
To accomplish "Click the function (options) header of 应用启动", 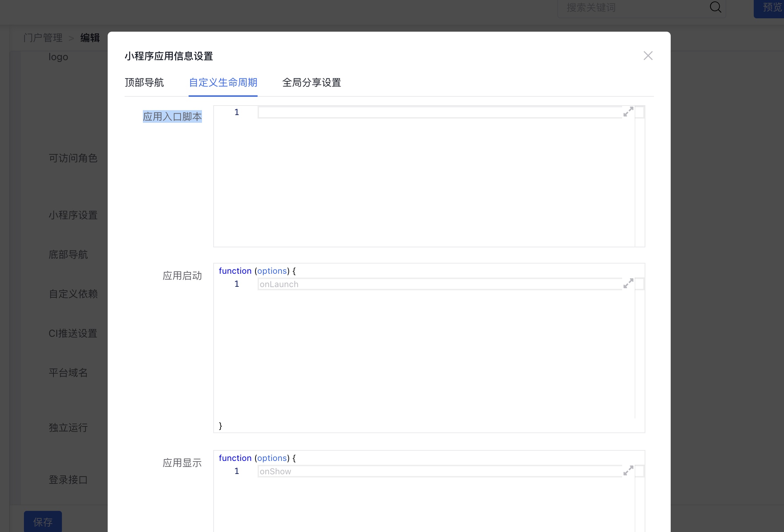I will click(x=257, y=271).
